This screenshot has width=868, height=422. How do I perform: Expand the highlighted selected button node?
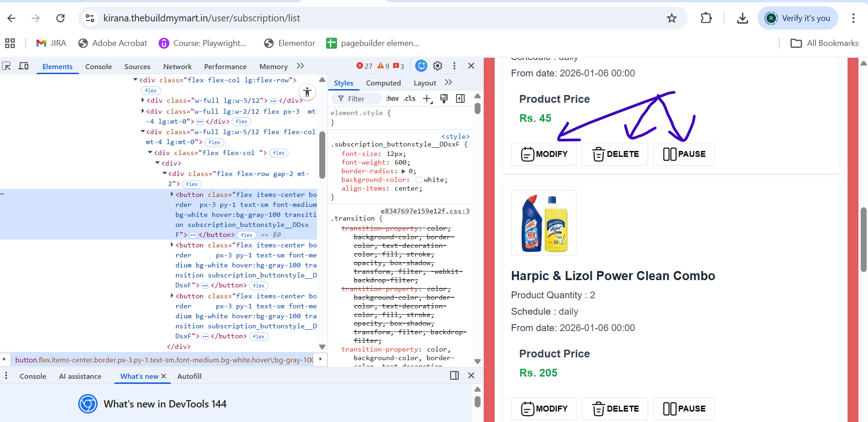(x=172, y=194)
